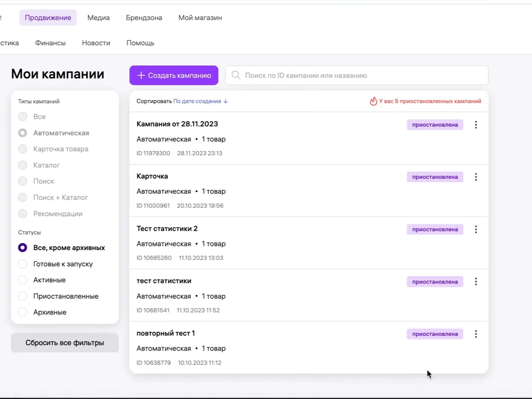532x399 pixels.
Task: Open campaign titled Тест статистики 2
Action: coord(167,229)
